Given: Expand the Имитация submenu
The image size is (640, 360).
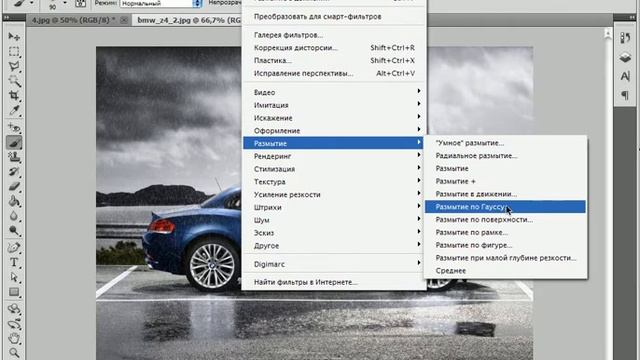Looking at the screenshot, I should [334, 105].
